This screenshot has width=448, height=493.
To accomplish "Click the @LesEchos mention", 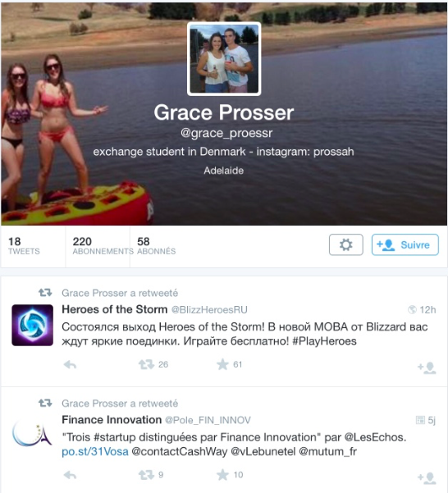I will pyautogui.click(x=375, y=437).
